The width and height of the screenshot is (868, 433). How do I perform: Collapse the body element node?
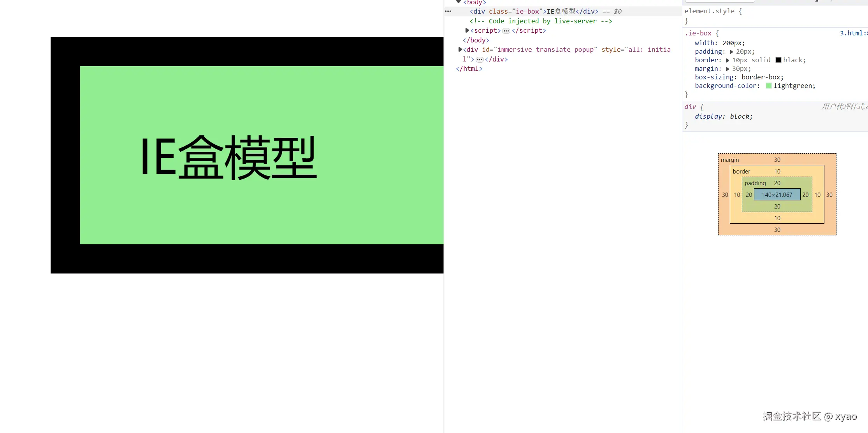click(459, 2)
